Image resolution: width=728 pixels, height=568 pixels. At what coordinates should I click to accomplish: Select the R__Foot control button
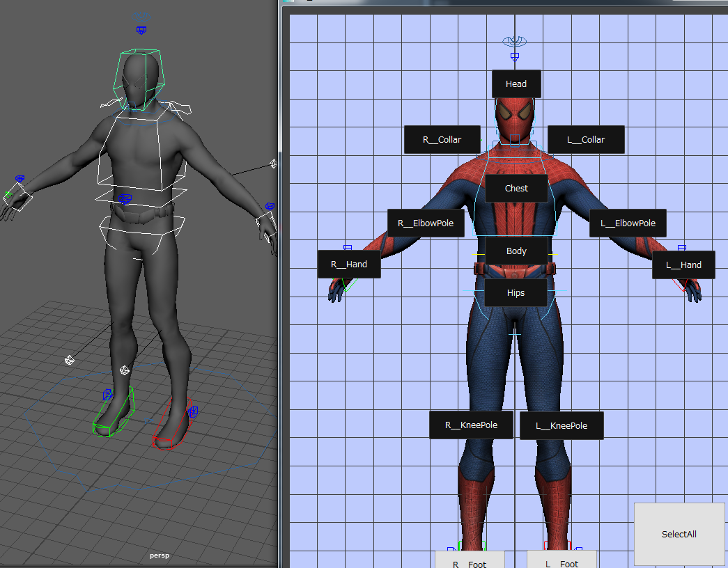[470, 560]
